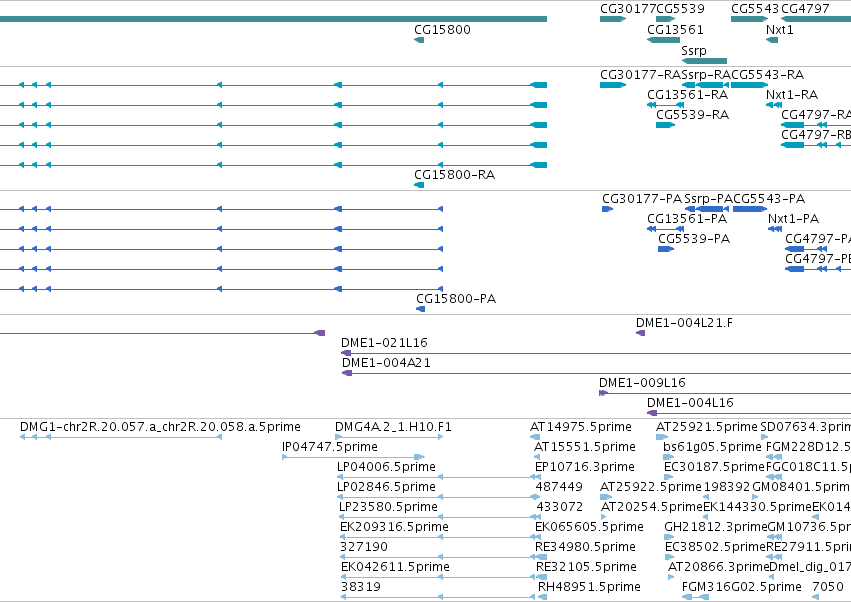Viewport: 851px width, 602px height.
Task: Click the RH48951.5prime EST label
Action: 589,587
